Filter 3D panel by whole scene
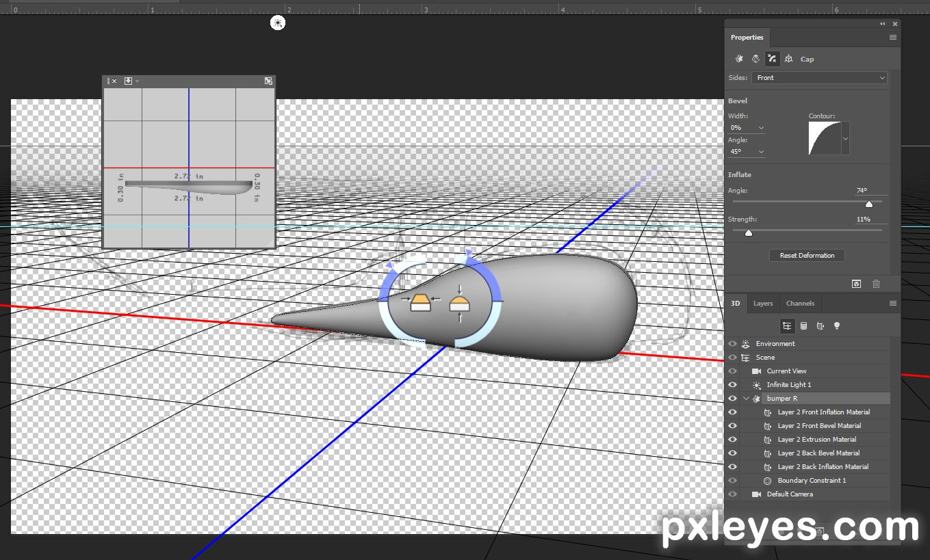 (787, 326)
